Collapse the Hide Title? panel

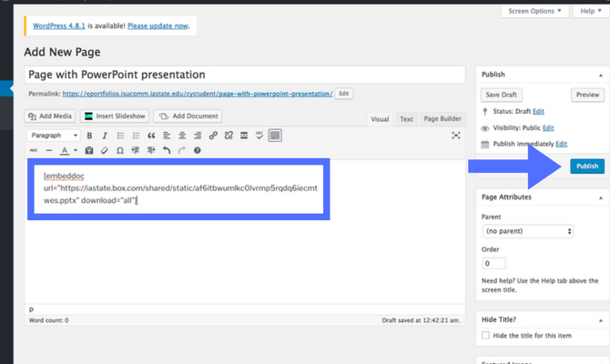[x=601, y=320]
